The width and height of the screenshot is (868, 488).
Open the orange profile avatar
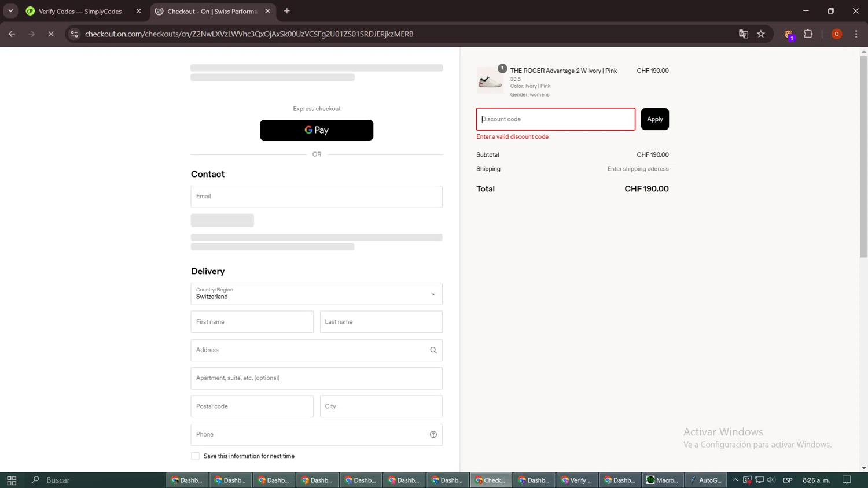(836, 34)
